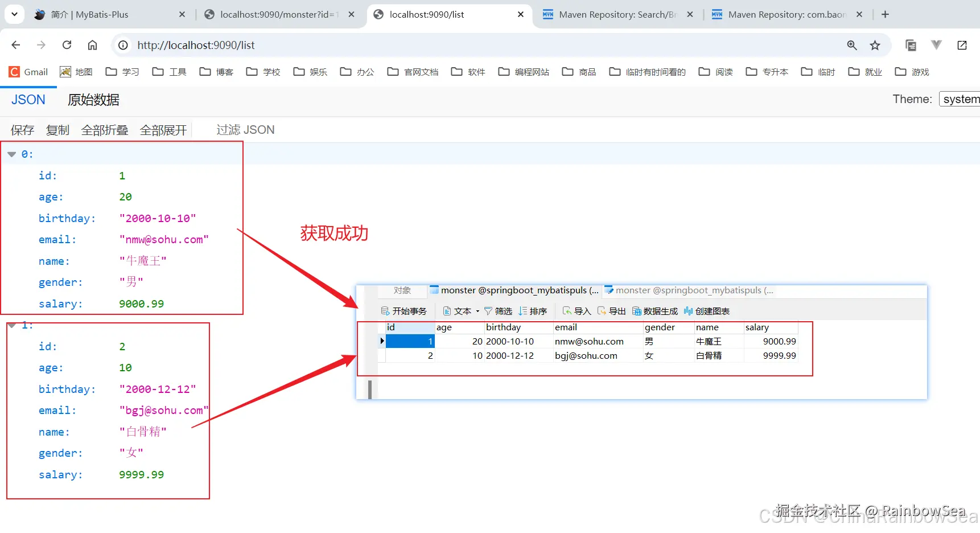Select the first monster @springboot_mybatispuls tab
Screen dimensions: 980x533
click(x=514, y=290)
